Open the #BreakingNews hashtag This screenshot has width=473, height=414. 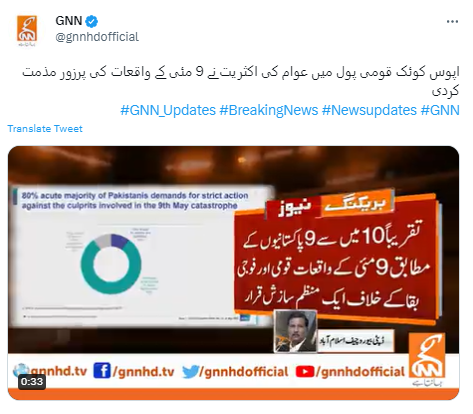tap(269, 110)
